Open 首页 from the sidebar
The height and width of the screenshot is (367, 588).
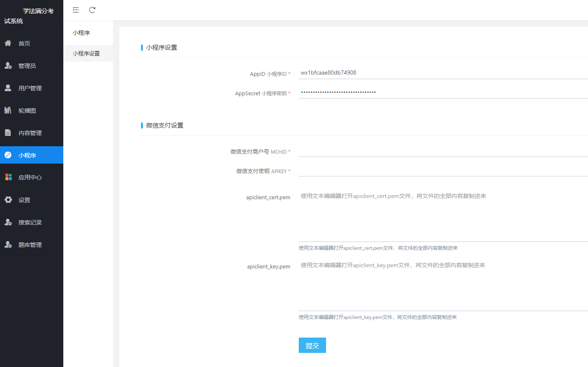[31, 43]
